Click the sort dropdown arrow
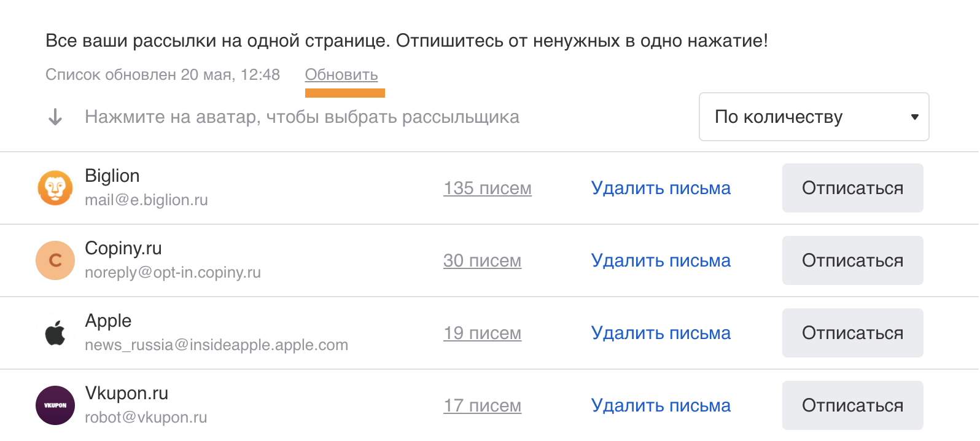Screen dimensions: 980x441 (x=914, y=117)
